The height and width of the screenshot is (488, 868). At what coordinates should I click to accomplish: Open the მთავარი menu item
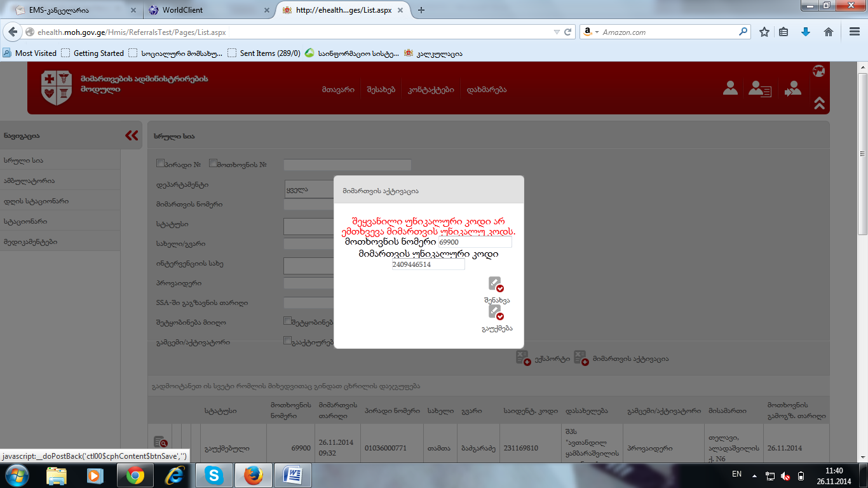click(338, 90)
